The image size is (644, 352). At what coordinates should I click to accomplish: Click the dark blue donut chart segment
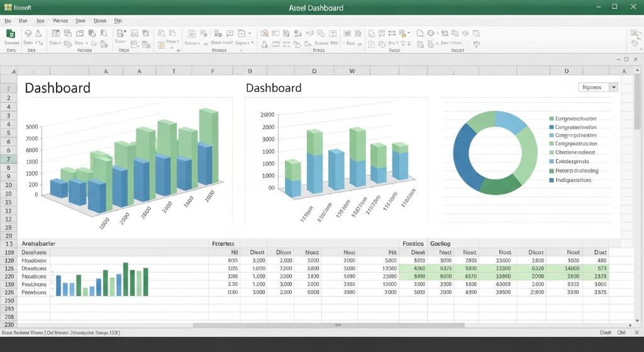coord(465,158)
